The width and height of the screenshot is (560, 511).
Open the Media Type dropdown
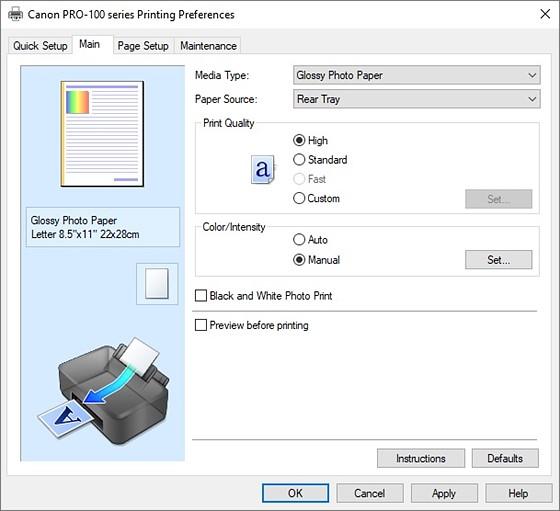point(416,75)
